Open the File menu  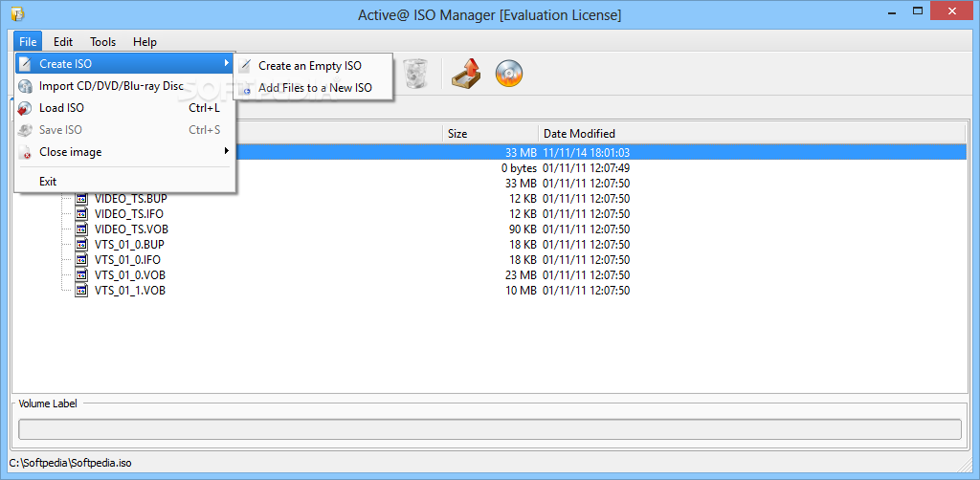(28, 42)
